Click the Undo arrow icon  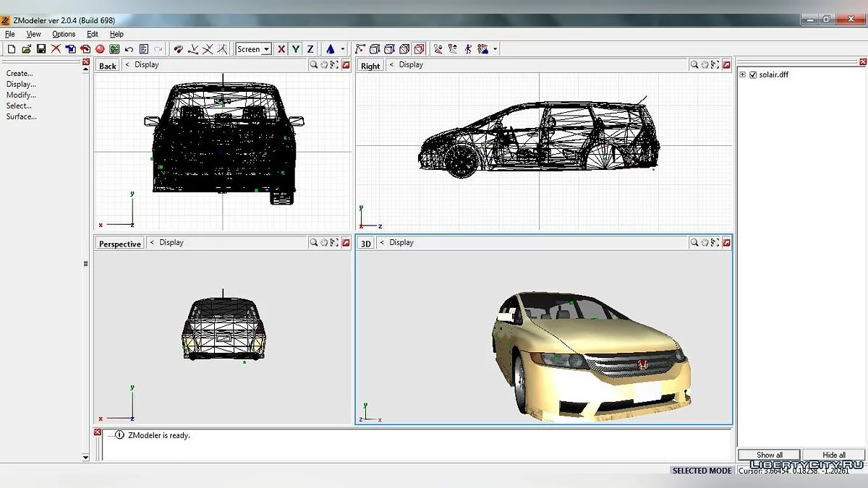click(x=129, y=49)
